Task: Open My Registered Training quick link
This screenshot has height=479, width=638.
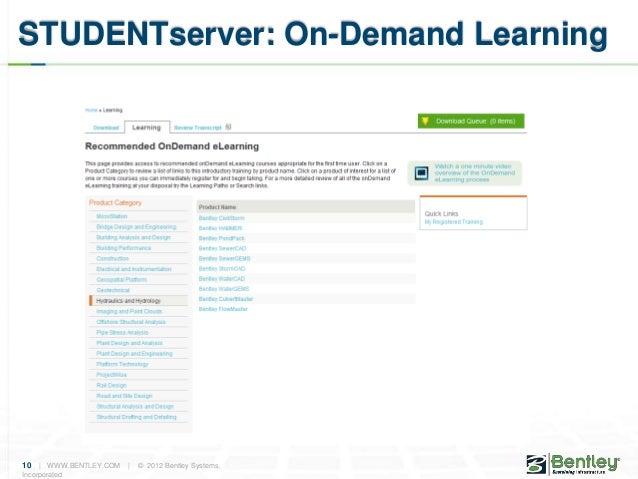Action: [454, 222]
